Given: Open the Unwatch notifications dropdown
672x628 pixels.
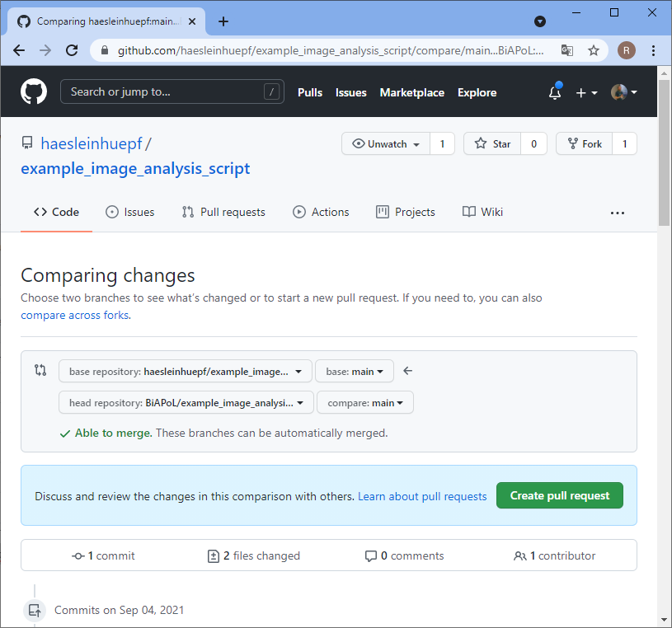Looking at the screenshot, I should tap(386, 143).
